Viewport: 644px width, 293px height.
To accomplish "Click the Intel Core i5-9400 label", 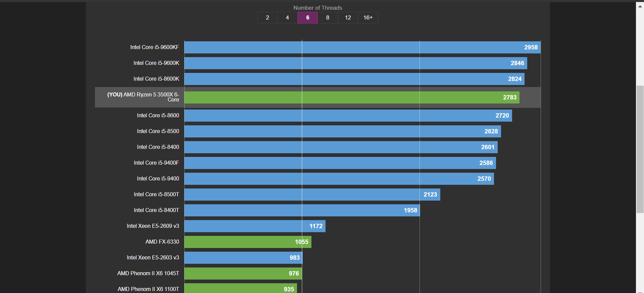I will point(158,179).
